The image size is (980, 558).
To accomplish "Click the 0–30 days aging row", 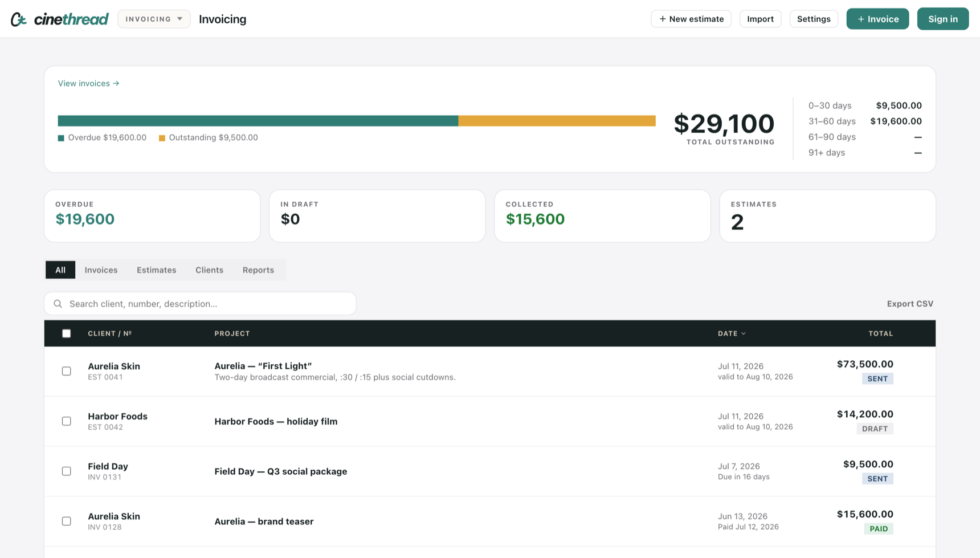I will tap(865, 105).
